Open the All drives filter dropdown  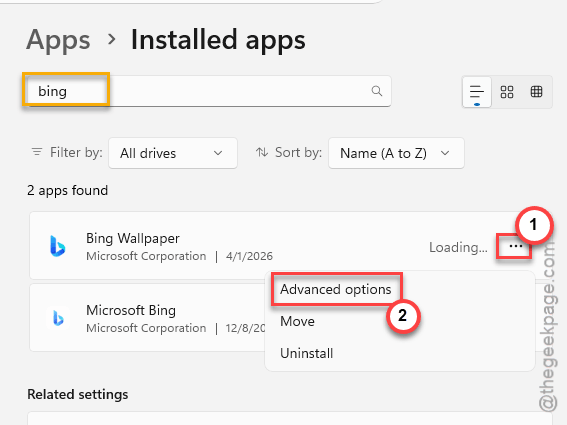click(173, 153)
